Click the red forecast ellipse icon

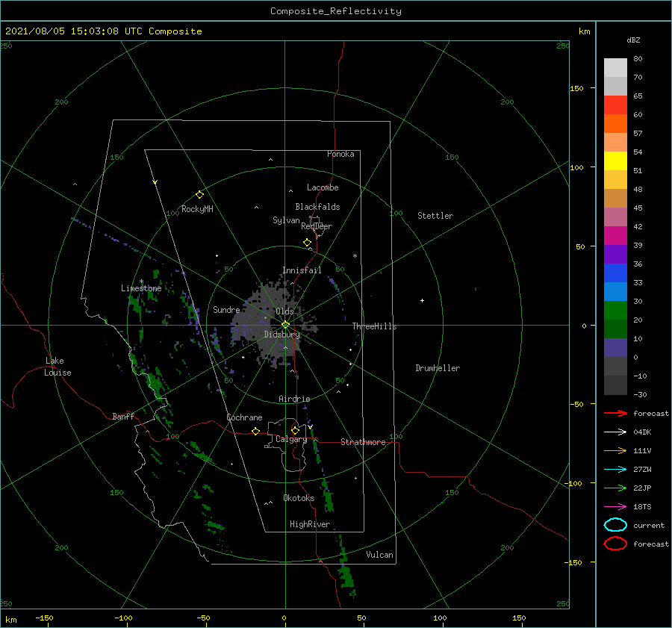click(615, 544)
